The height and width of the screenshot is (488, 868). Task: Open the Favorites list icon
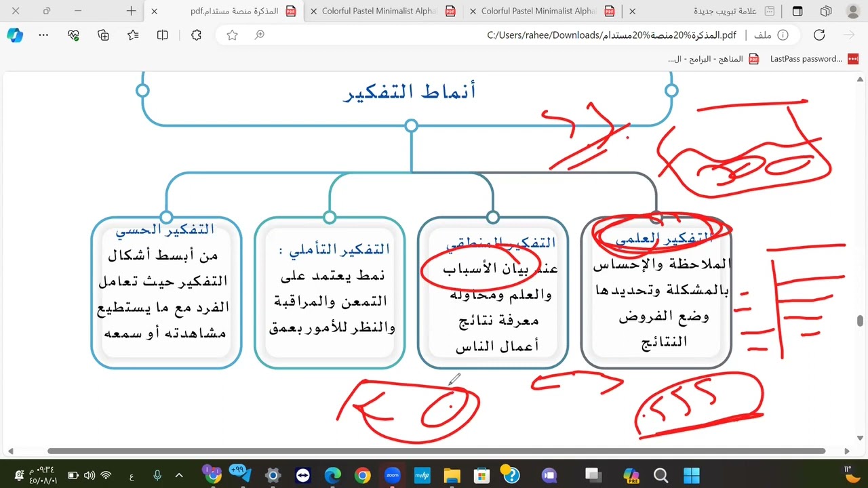(x=133, y=35)
